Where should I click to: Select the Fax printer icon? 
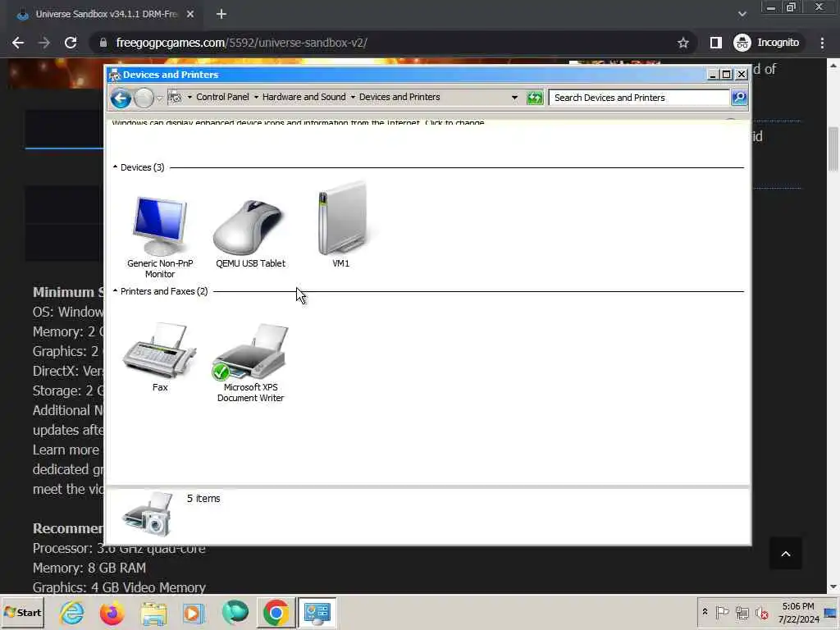[160, 349]
